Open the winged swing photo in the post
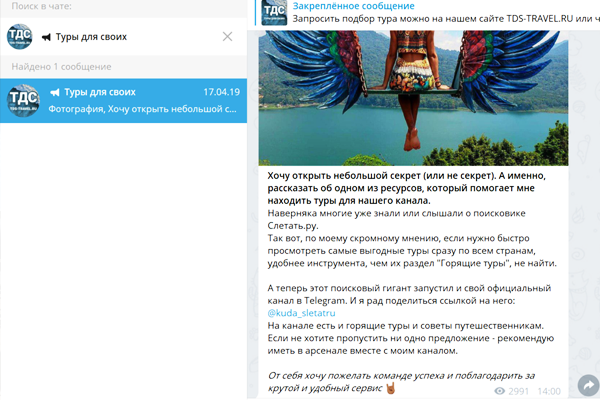600x400 pixels. [x=413, y=98]
